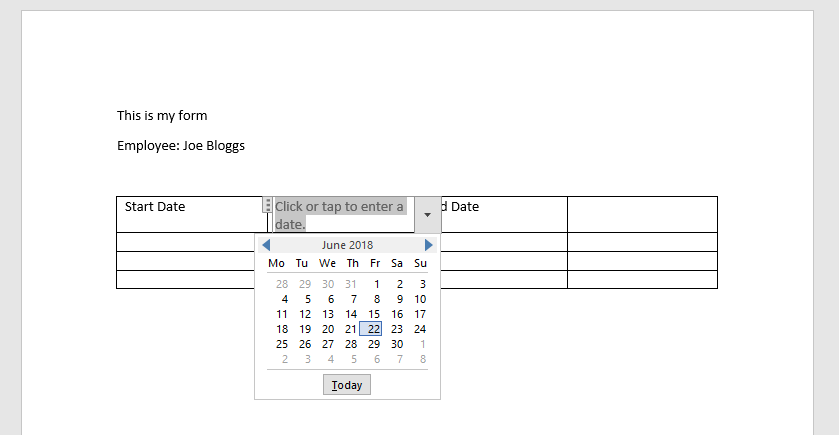
Task: Select June 10 in the calendar
Action: [x=420, y=299]
